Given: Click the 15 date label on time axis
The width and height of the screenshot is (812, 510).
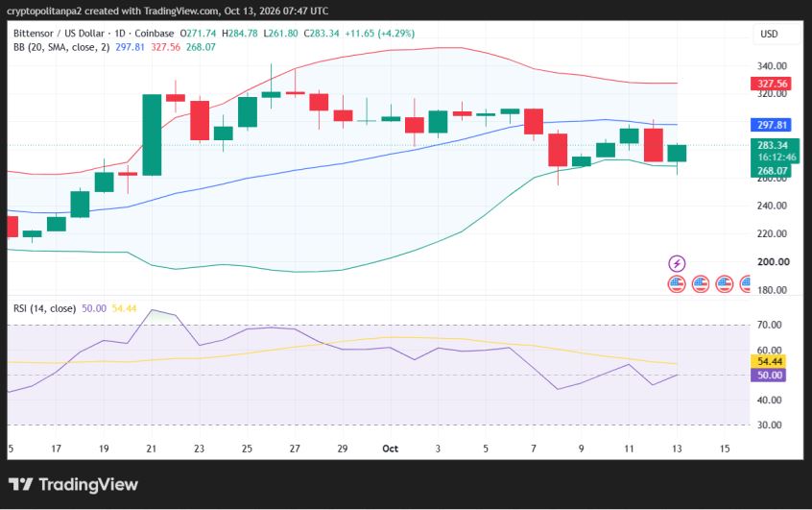Looking at the screenshot, I should pyautogui.click(x=725, y=449).
